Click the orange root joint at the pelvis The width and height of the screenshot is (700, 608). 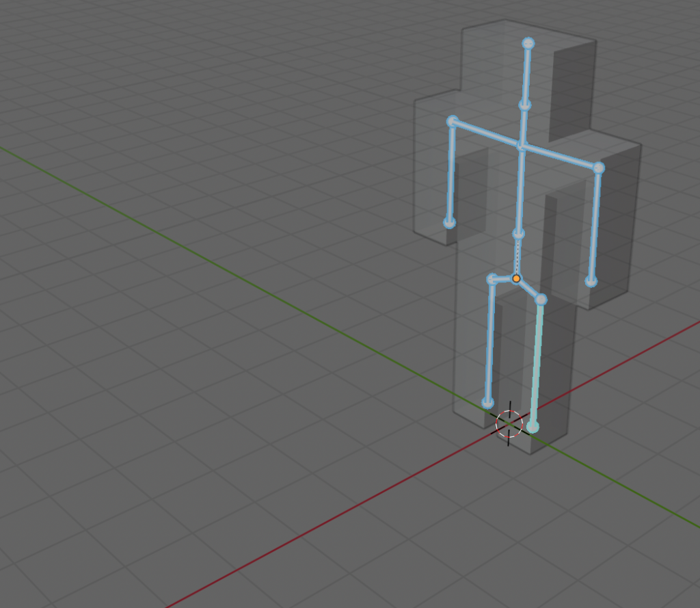pyautogui.click(x=516, y=278)
